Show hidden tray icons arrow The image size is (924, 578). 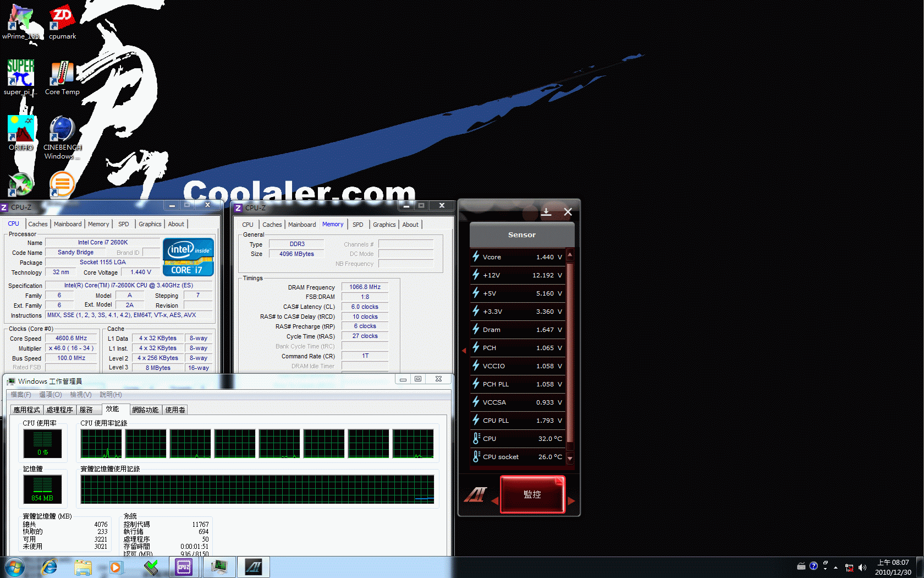(x=835, y=568)
